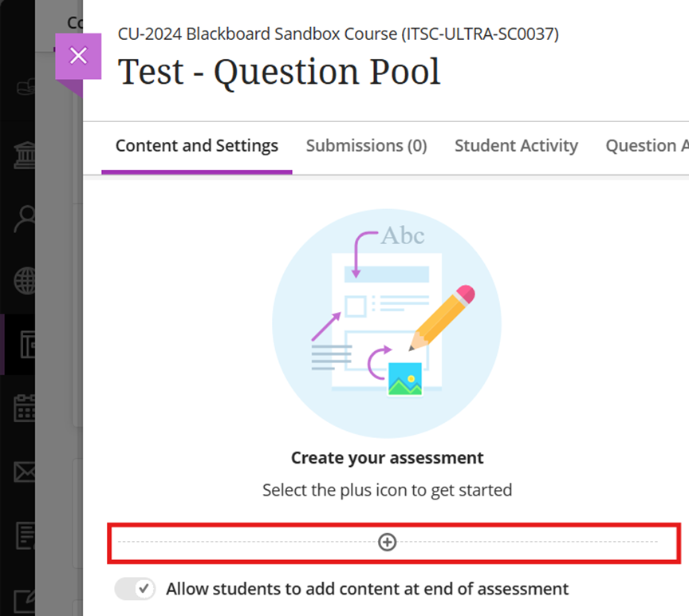
Task: Open the Submissions (0) tab
Action: (366, 146)
